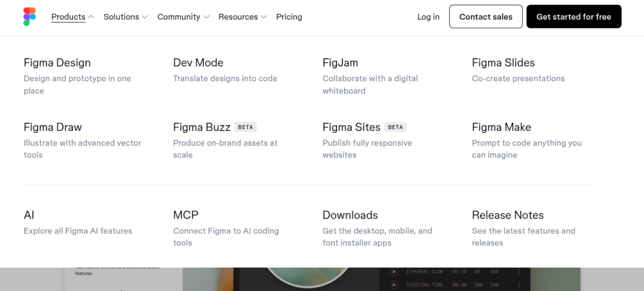The width and height of the screenshot is (644, 291).
Task: Open Figma Make product link
Action: pos(501,127)
